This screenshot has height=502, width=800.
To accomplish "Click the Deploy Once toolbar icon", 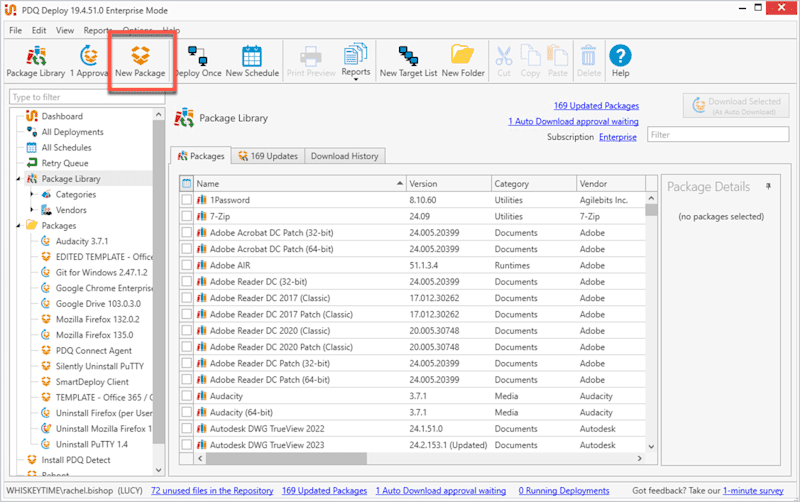I will pos(198,61).
